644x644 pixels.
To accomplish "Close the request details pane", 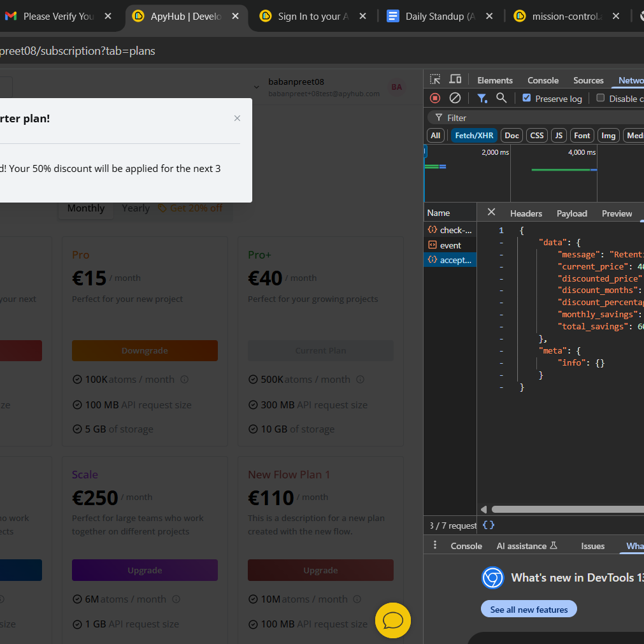I will point(491,212).
